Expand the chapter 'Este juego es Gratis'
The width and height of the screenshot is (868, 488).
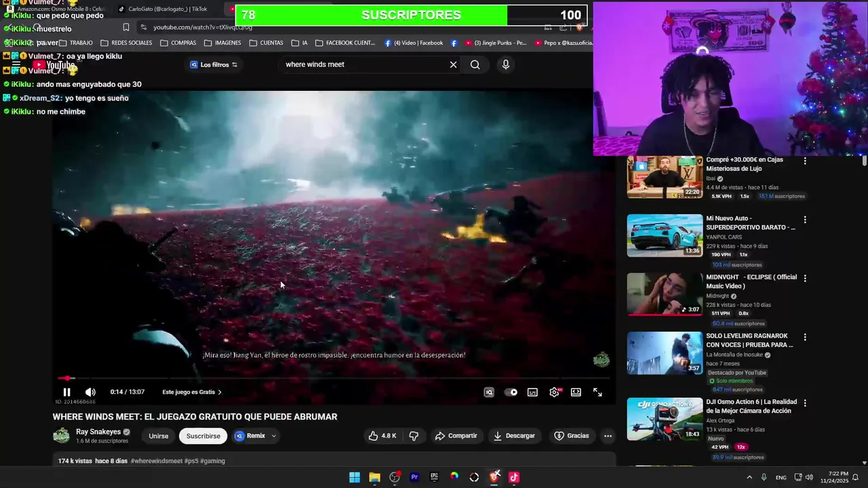[x=192, y=392]
